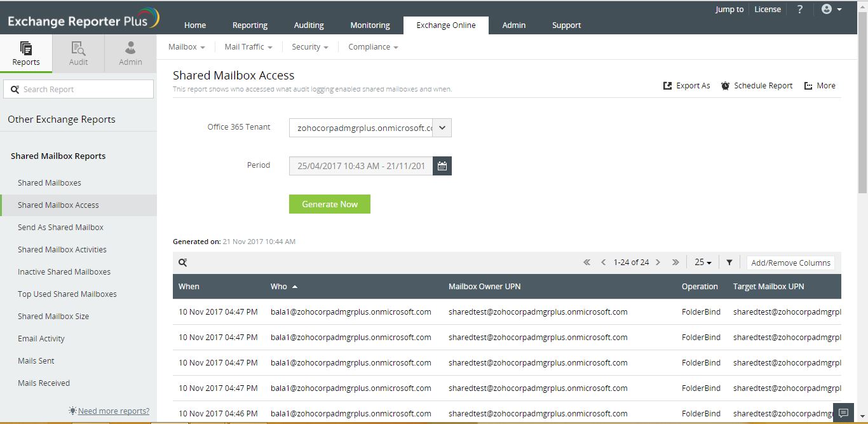Open the Audit sidebar tab
The width and height of the screenshot is (868, 424).
click(78, 53)
